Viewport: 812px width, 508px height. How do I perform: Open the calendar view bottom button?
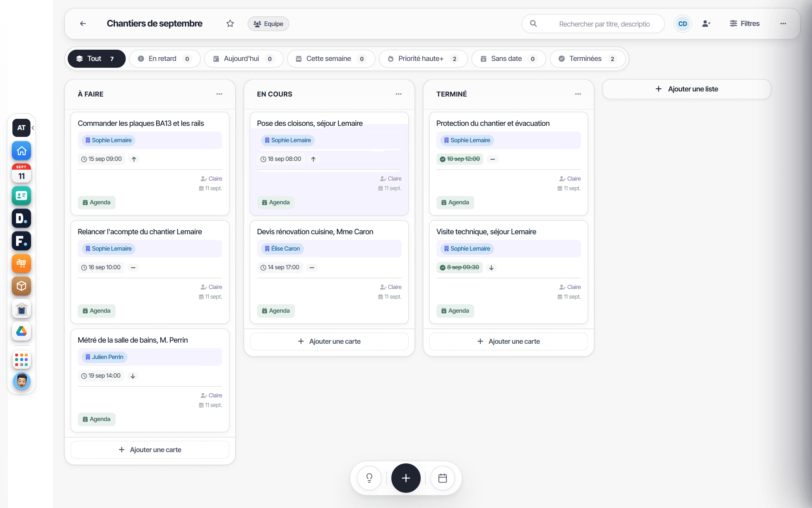[x=443, y=478]
